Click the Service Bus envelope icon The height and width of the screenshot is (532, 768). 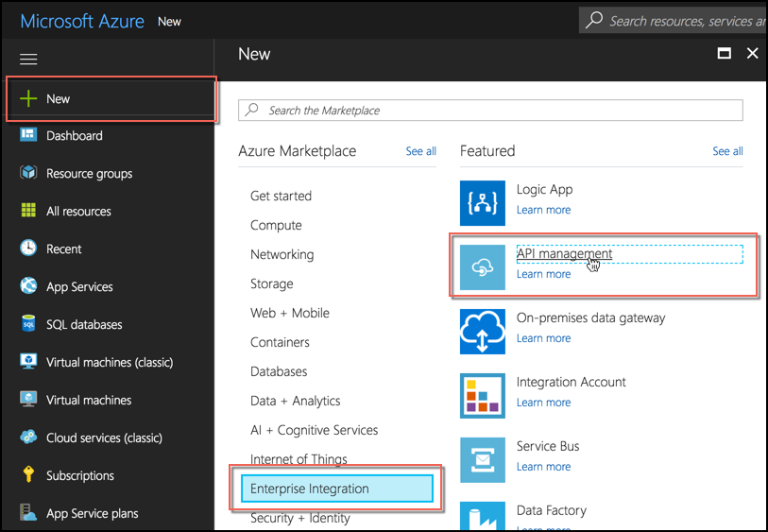(483, 460)
